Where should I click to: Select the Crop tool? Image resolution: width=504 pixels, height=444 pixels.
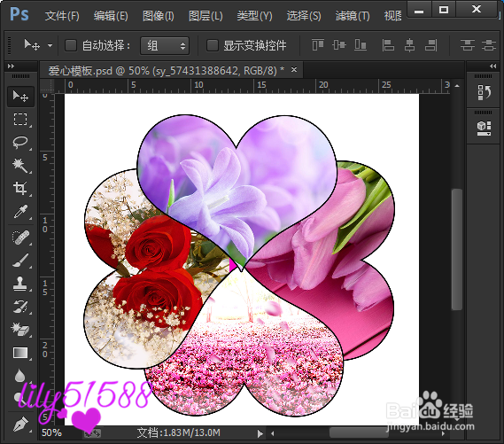pos(20,188)
